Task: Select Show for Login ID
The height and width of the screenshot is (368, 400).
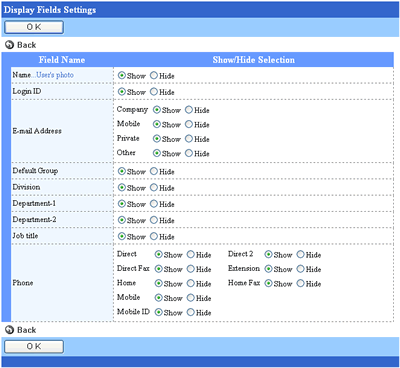Action: coord(122,91)
